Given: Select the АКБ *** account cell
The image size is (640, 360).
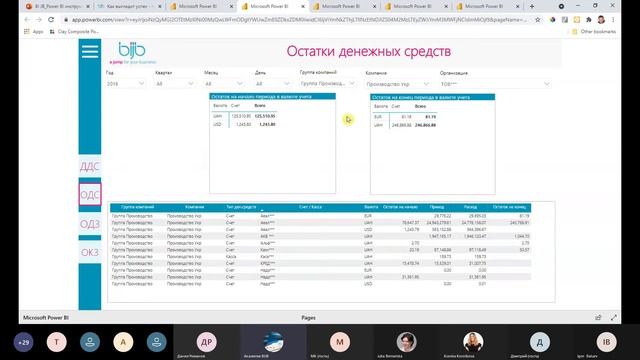Looking at the screenshot, I should (267, 236).
